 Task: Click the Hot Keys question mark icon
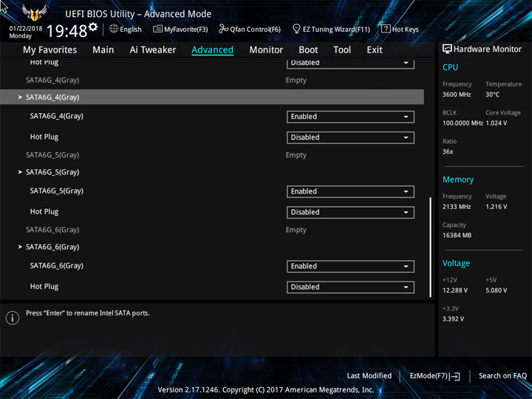click(386, 29)
